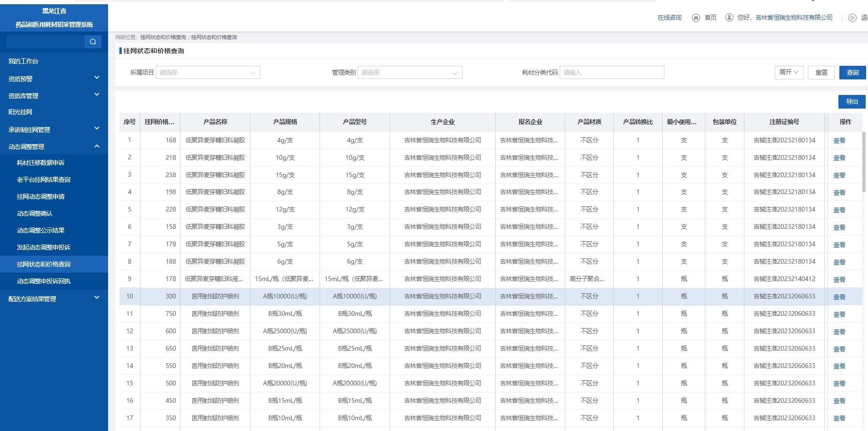The height and width of the screenshot is (431, 868).
Task: Click breadcrumb 挂网状态和价格查询 first item
Action: pos(163,37)
